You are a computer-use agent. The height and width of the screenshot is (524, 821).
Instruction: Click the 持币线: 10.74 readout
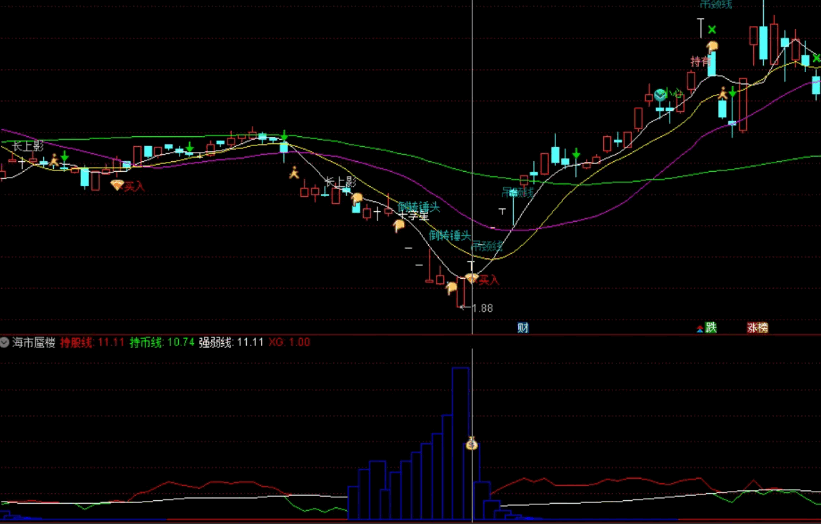tap(162, 342)
